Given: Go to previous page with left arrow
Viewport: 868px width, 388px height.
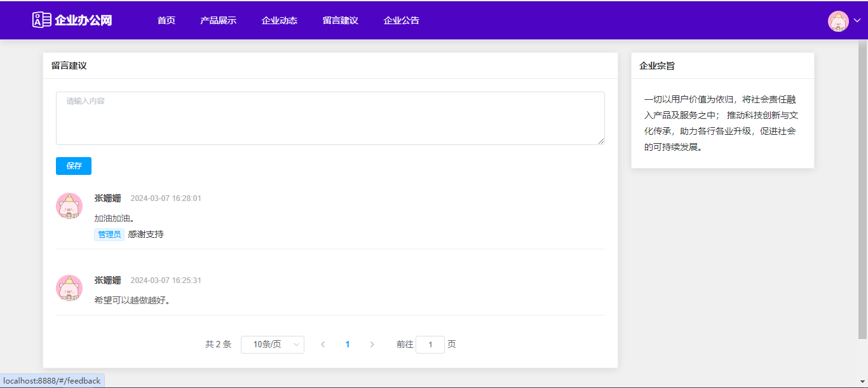Looking at the screenshot, I should point(323,345).
